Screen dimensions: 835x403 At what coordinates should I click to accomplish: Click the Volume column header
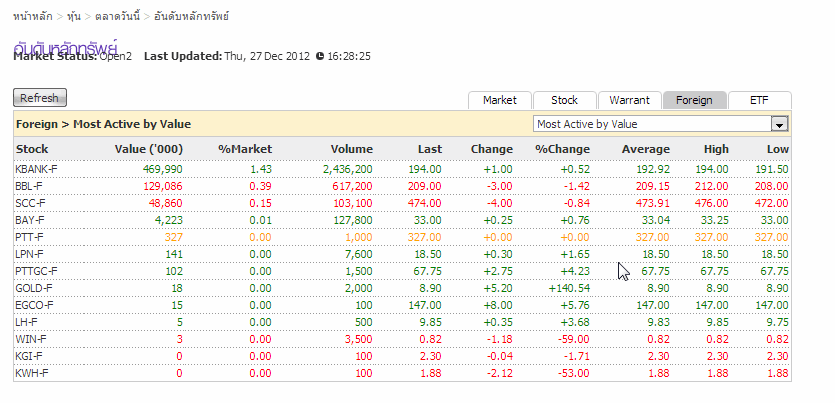point(351,149)
